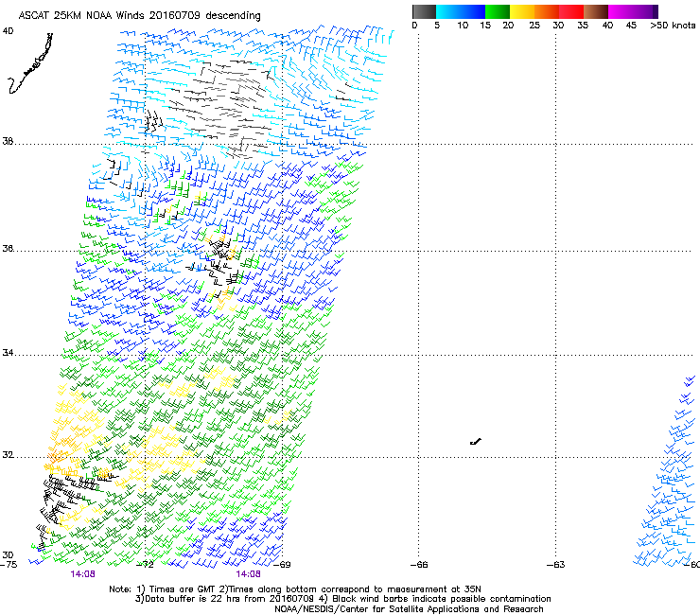Click the longitude axis label "-66"
The image size is (700, 615).
point(419,565)
